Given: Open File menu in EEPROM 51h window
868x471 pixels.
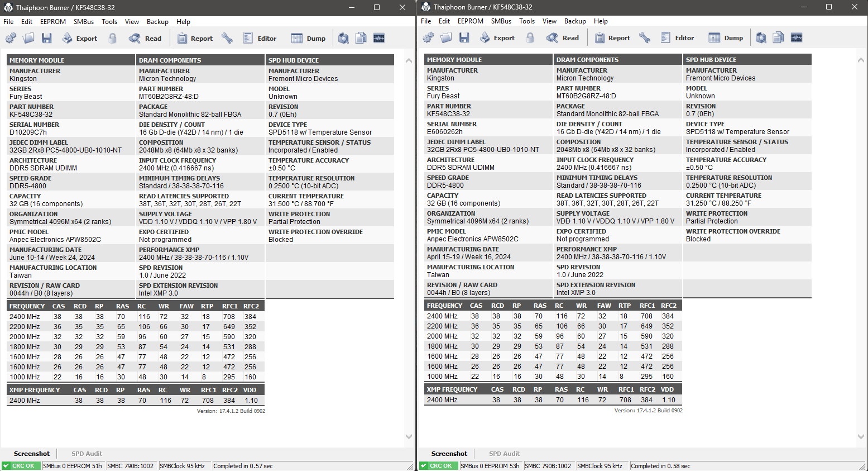Looking at the screenshot, I should 8,22.
